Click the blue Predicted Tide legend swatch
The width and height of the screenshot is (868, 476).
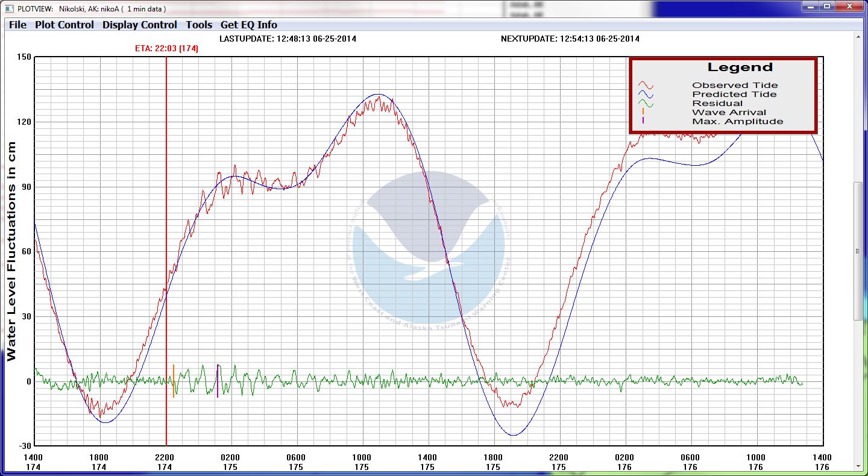646,95
